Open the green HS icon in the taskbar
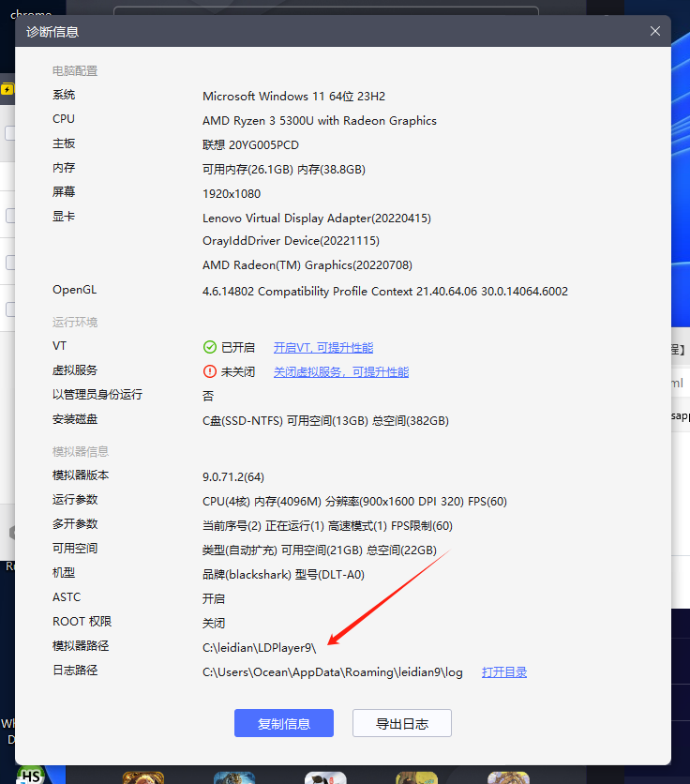690x784 pixels. pos(31,776)
